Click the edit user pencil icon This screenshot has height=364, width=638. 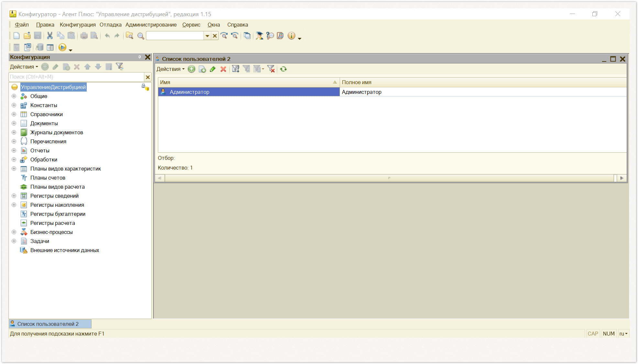[x=213, y=69]
